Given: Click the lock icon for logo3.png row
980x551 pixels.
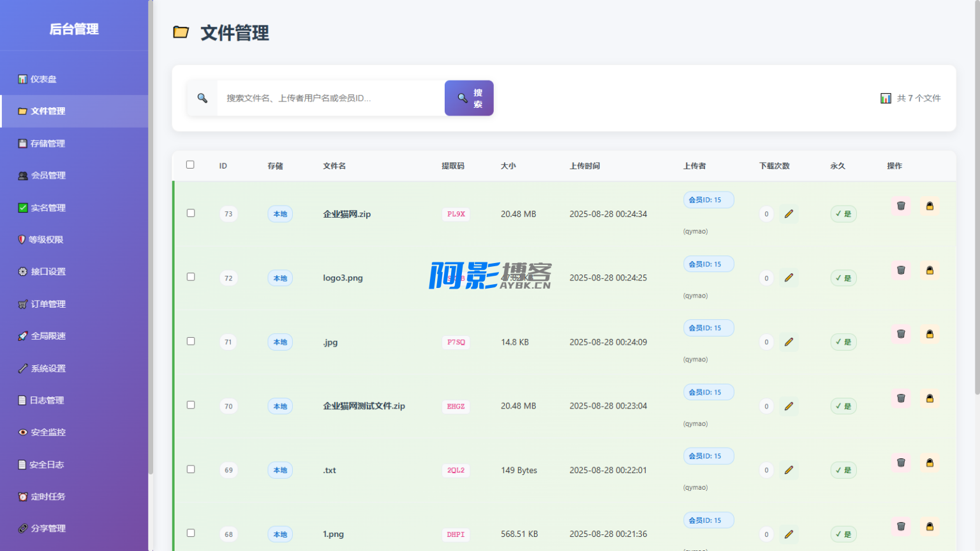Looking at the screenshot, I should coord(930,271).
